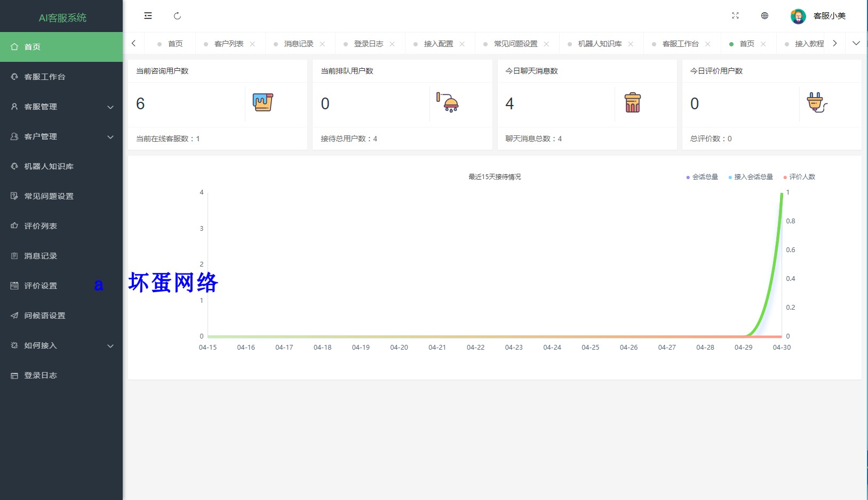Close the 机器人知识库 tab
This screenshot has width=868, height=500.
click(x=631, y=44)
